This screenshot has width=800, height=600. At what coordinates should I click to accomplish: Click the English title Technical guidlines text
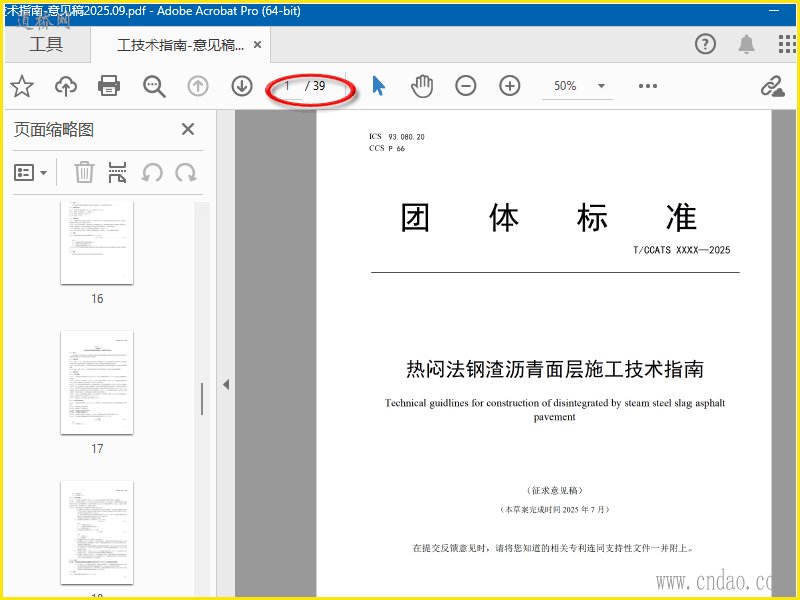coord(555,410)
